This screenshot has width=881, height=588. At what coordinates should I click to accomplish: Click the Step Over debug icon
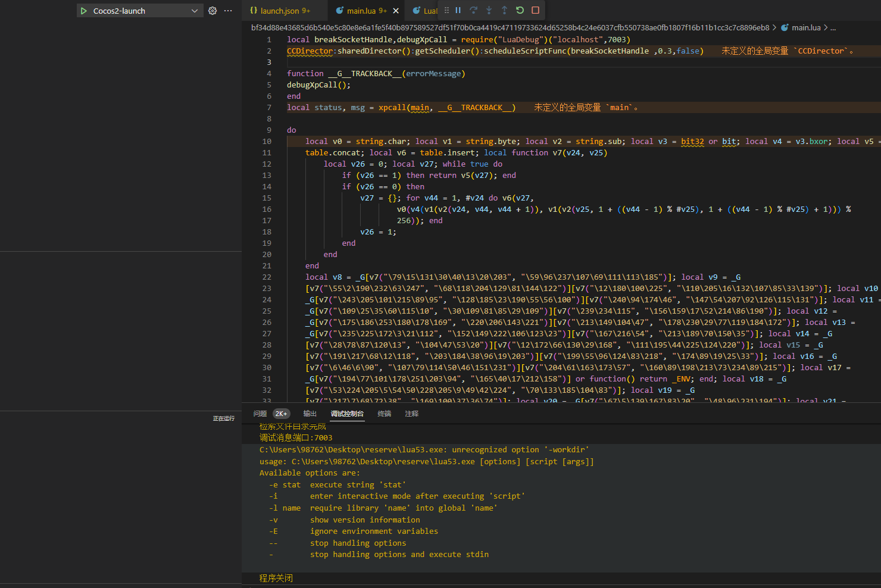coord(473,10)
